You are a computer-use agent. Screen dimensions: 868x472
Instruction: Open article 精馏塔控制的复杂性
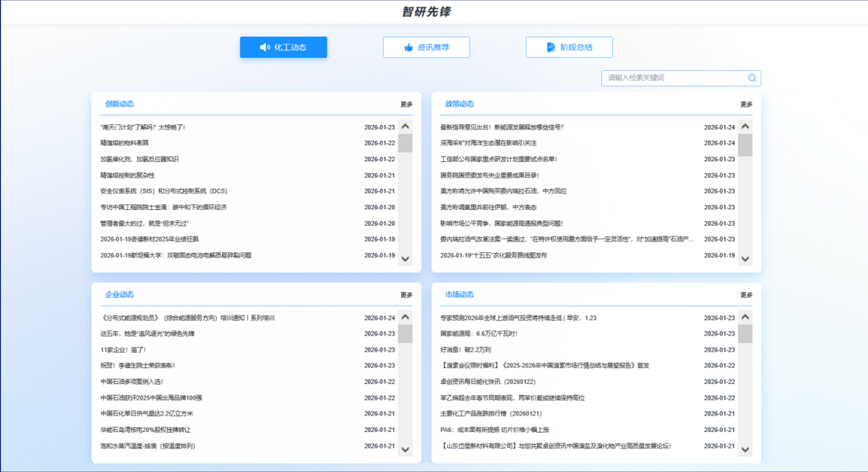click(127, 175)
